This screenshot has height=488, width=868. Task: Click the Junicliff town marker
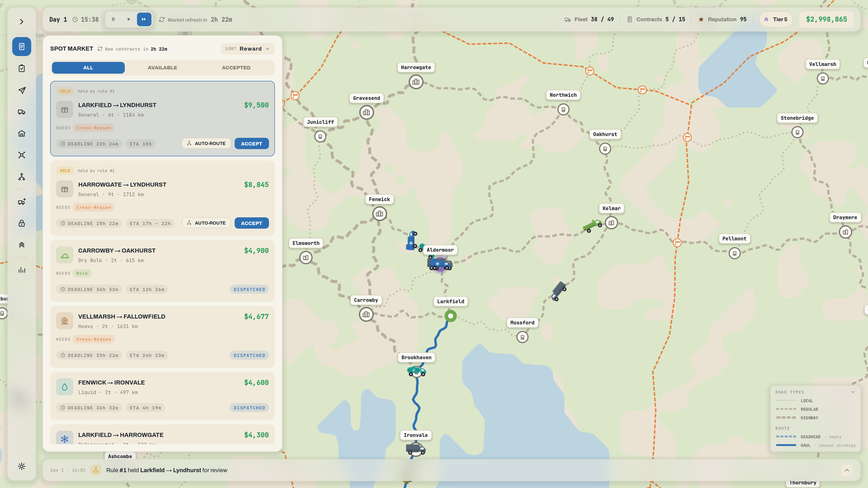pos(321,137)
